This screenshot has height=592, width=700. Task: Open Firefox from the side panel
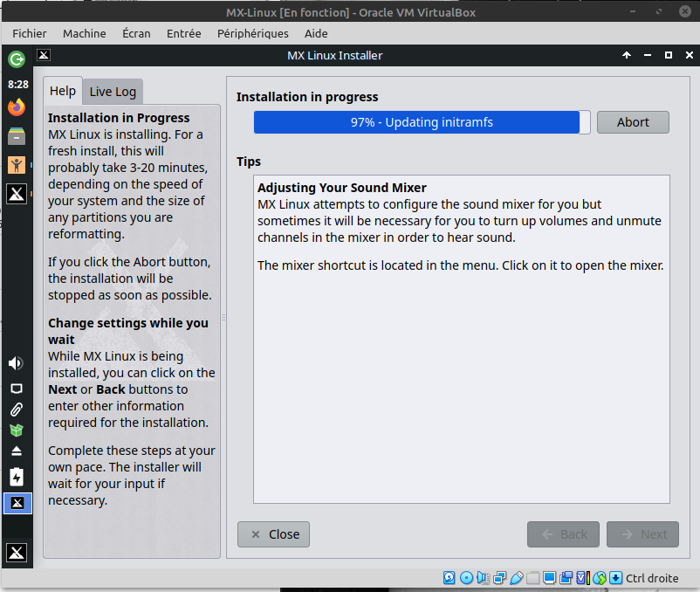click(17, 107)
